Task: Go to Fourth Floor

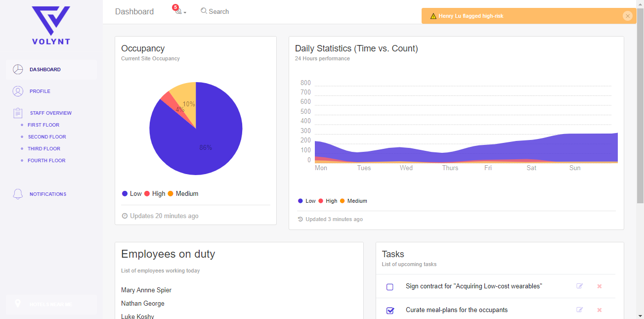Action: click(46, 161)
